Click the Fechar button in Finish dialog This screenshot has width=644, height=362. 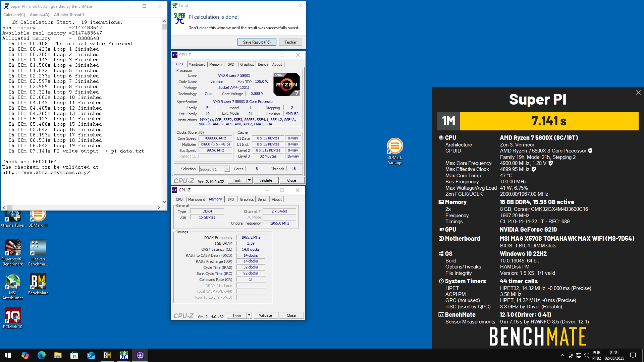click(290, 42)
